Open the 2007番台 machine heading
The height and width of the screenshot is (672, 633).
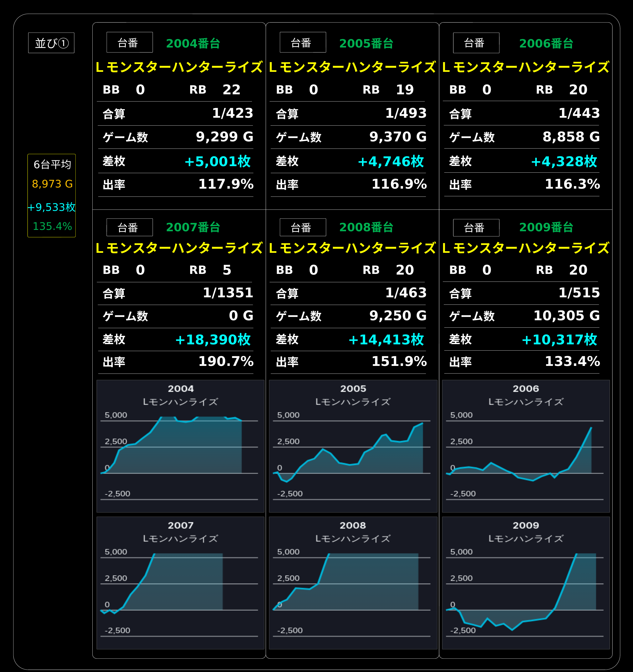point(193,227)
